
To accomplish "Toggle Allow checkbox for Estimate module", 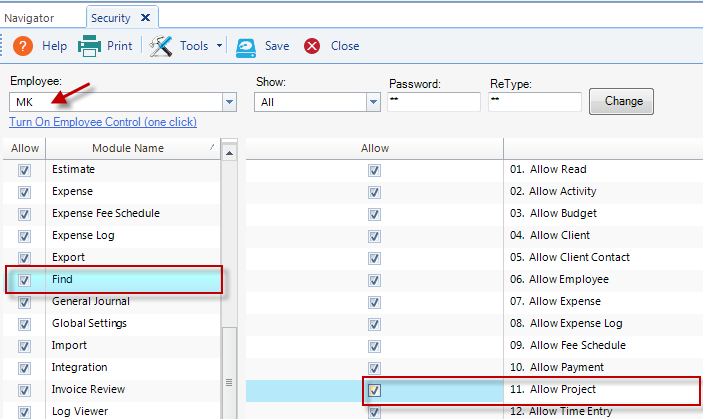I will 24,170.
